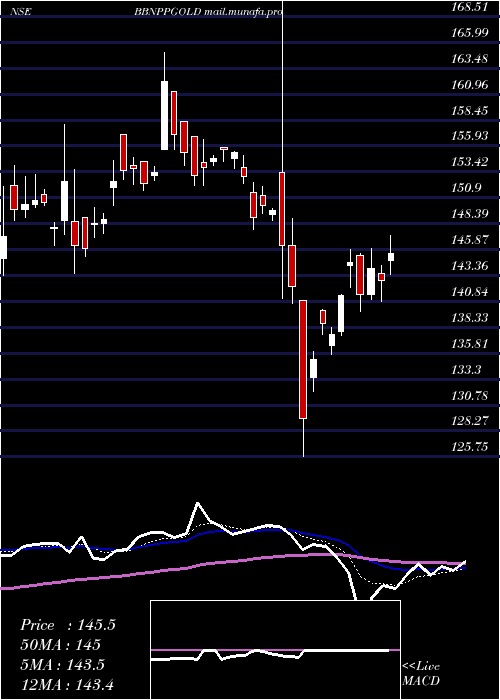The image size is (500, 700).
Task: Click the 140.84 price axis label
Action: (x=470, y=292)
